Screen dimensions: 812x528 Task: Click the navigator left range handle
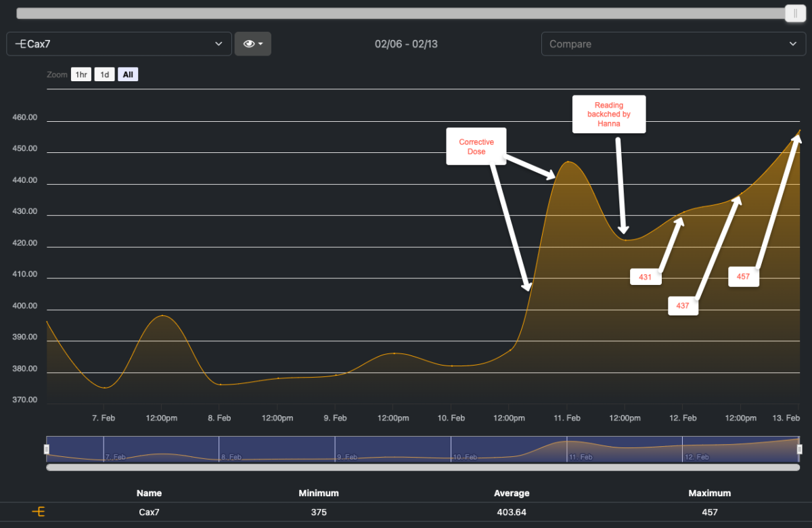[47, 449]
